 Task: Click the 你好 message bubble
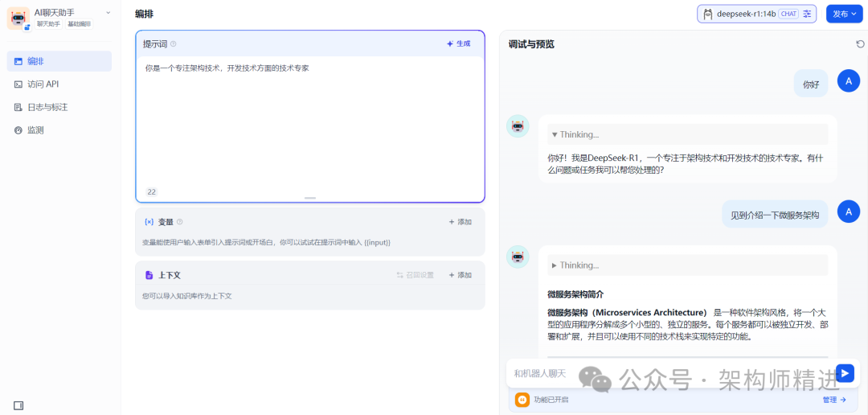coord(811,84)
